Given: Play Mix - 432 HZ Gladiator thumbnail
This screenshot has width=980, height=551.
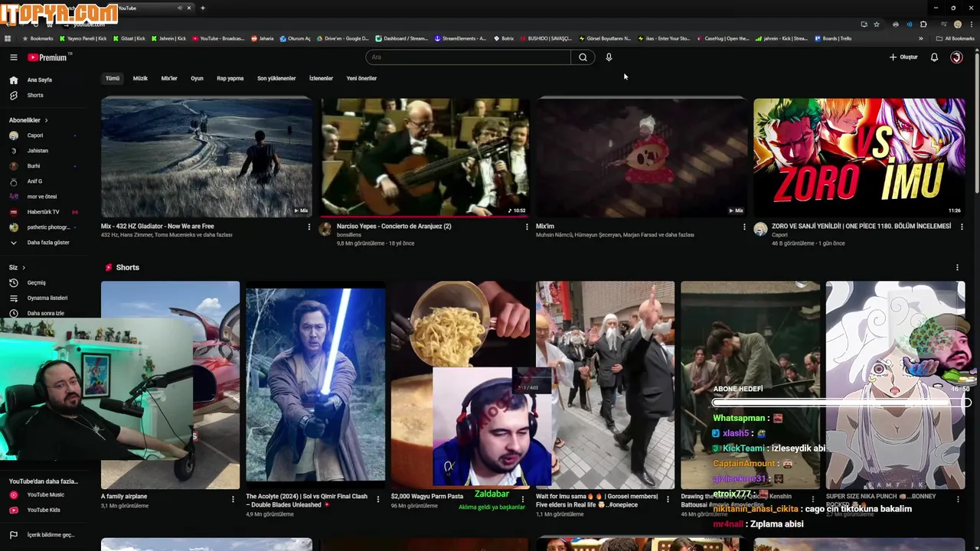Looking at the screenshot, I should coord(207,158).
